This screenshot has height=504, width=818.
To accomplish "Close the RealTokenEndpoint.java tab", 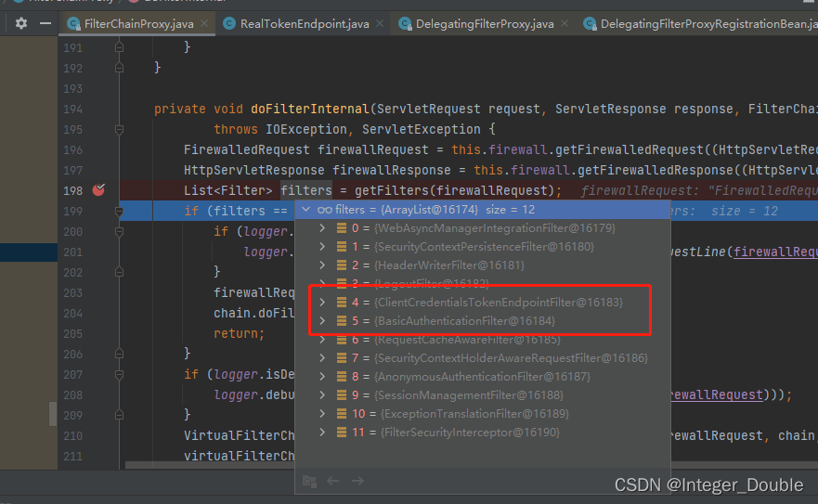I will pyautogui.click(x=380, y=23).
